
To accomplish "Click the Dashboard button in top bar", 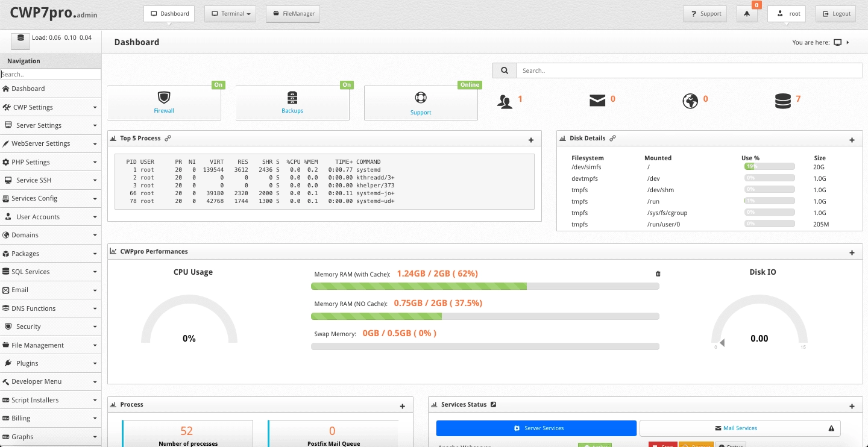I will 169,14.
